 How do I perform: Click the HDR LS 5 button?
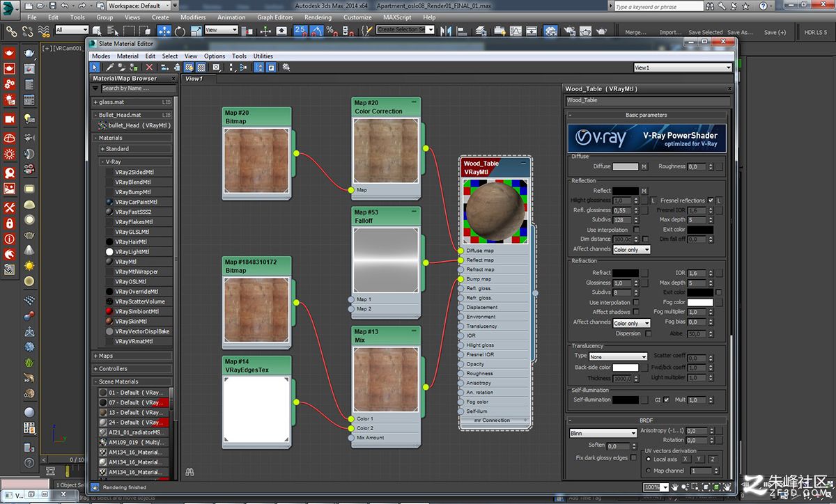(815, 32)
